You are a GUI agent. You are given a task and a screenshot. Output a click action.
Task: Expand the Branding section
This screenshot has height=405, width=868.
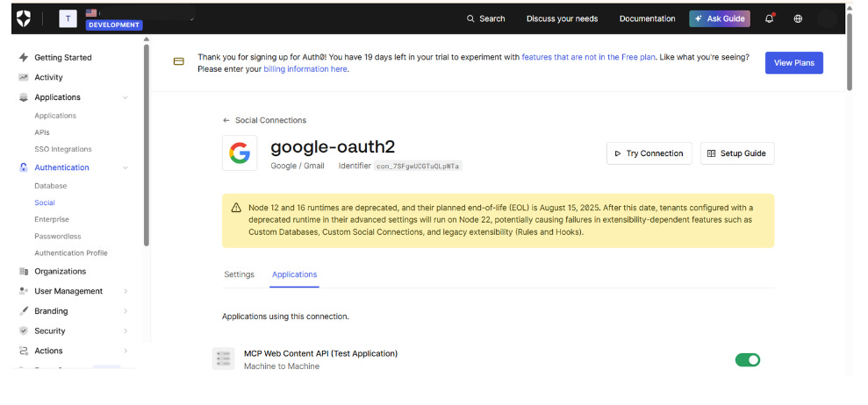[126, 311]
